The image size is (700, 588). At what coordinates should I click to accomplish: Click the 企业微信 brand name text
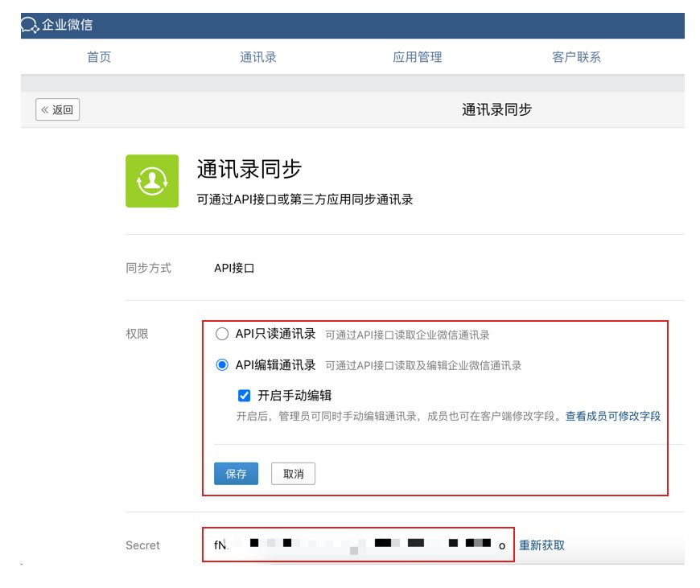pos(68,25)
